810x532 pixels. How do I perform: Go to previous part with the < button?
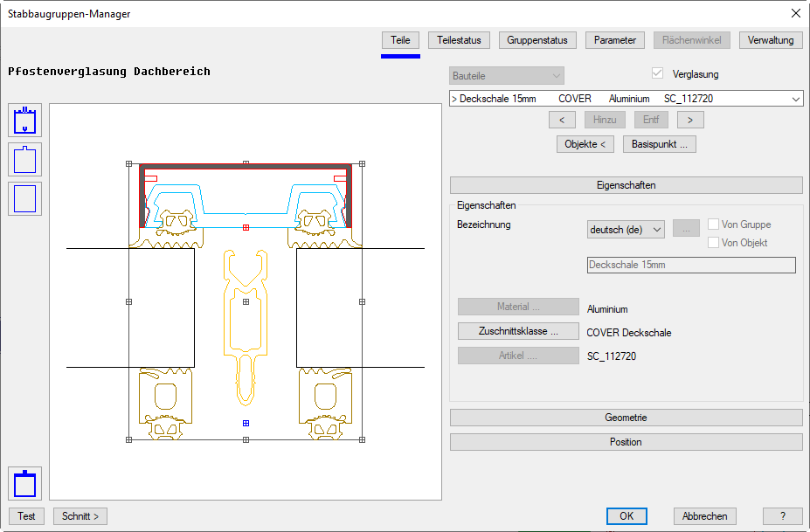click(x=561, y=120)
